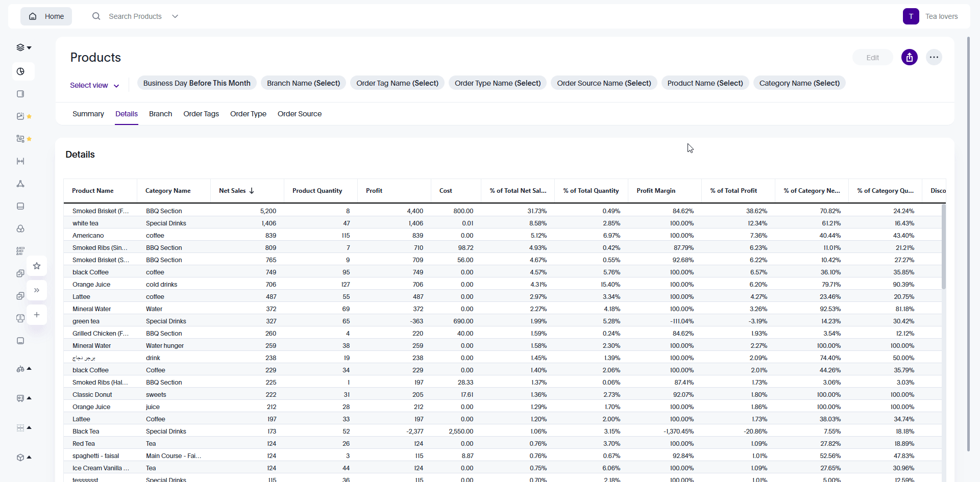The width and height of the screenshot is (980, 482).
Task: Switch to the Summary tab
Action: pos(87,114)
